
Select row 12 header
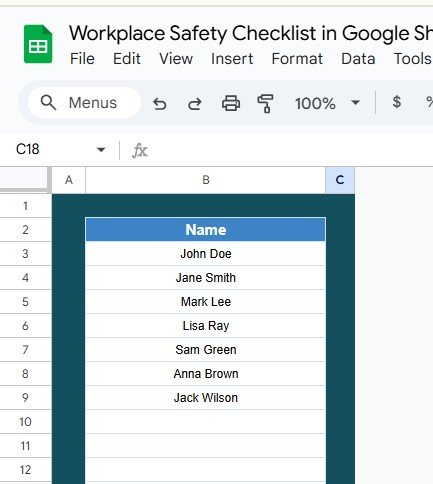point(25,470)
